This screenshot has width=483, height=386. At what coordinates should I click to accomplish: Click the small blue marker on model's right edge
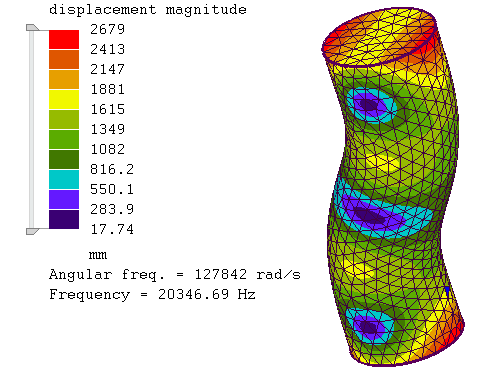pos(447,291)
